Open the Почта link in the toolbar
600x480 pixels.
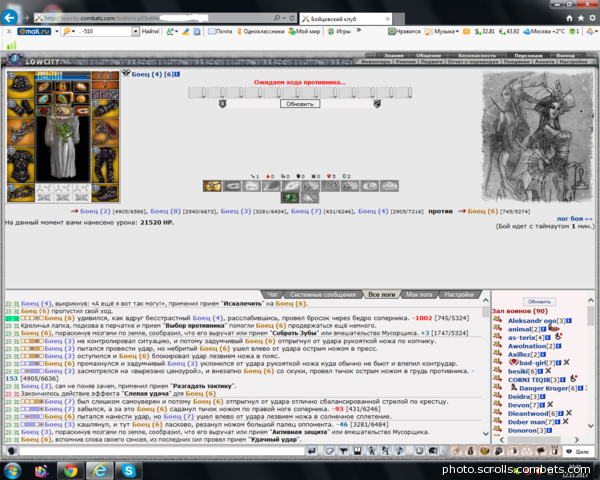(220, 31)
